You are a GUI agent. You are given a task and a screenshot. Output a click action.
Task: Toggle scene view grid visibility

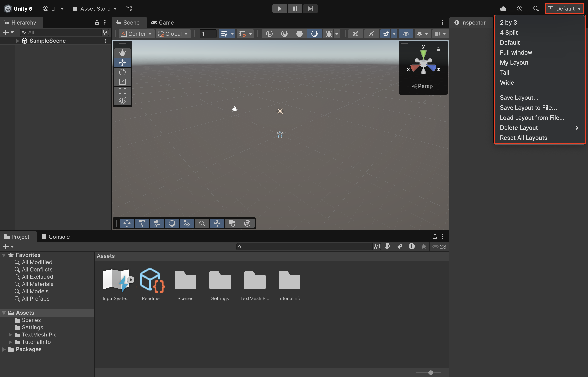(224, 33)
